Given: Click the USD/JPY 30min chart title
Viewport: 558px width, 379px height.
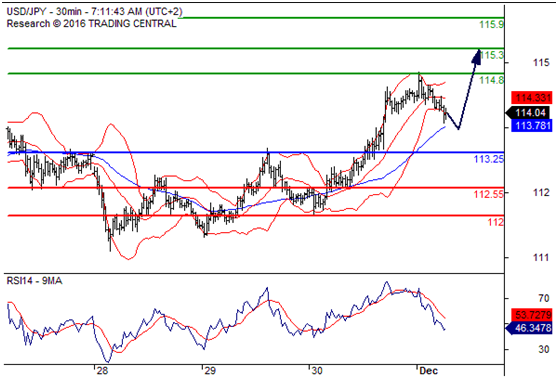Looking at the screenshot, I should [94, 12].
